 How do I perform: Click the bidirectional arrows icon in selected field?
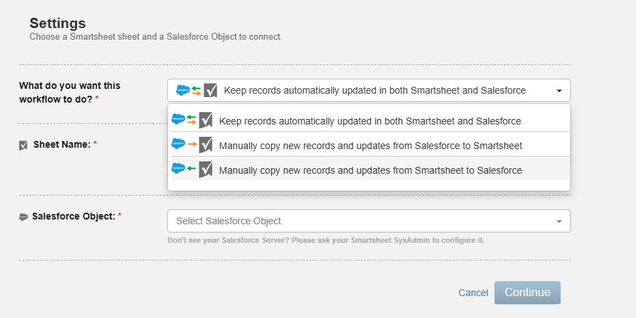[196, 90]
